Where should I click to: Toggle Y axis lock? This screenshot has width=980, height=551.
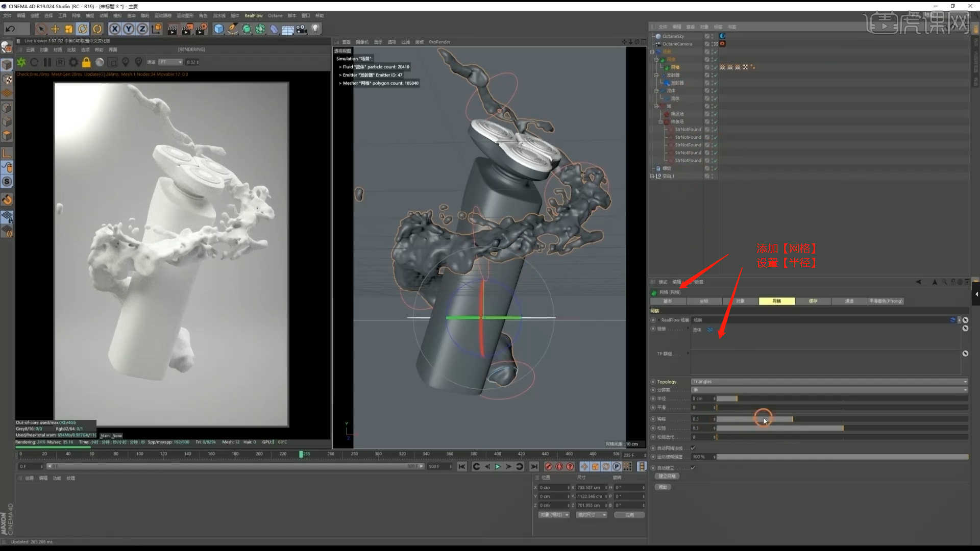pos(129,29)
